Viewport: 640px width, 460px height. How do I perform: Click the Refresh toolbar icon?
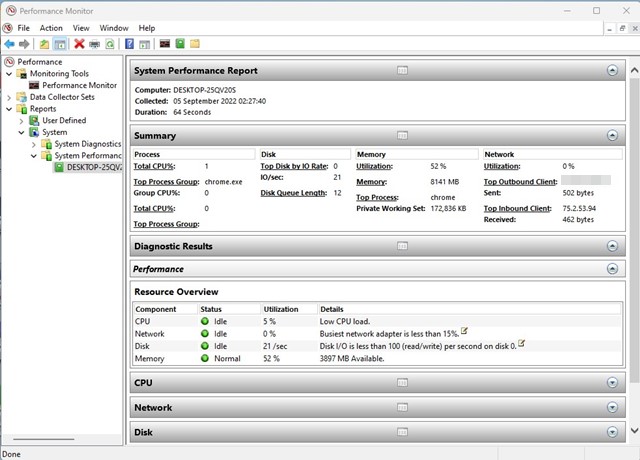coord(109,44)
